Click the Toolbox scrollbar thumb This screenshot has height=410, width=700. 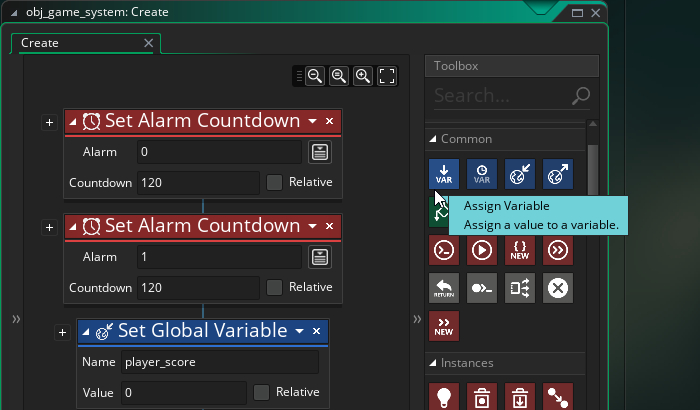[593, 170]
